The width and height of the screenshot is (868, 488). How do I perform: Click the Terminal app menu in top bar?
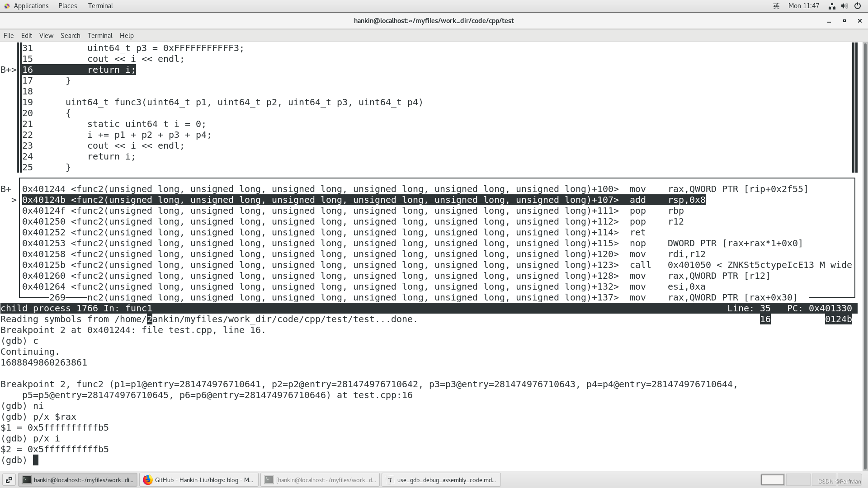pyautogui.click(x=100, y=6)
